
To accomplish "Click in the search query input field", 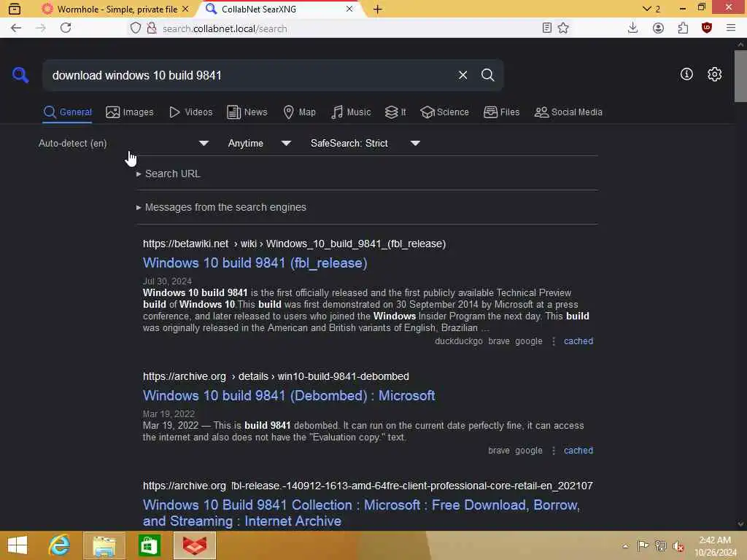I will pyautogui.click(x=250, y=75).
